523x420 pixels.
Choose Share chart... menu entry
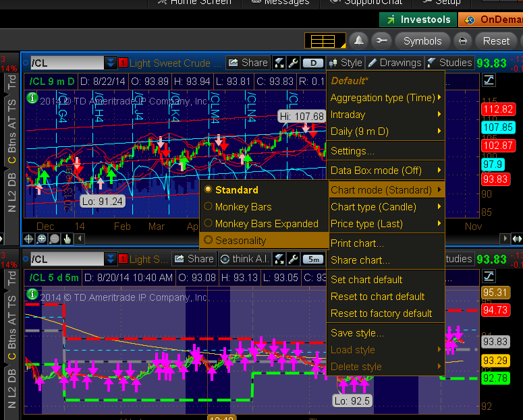click(x=385, y=260)
